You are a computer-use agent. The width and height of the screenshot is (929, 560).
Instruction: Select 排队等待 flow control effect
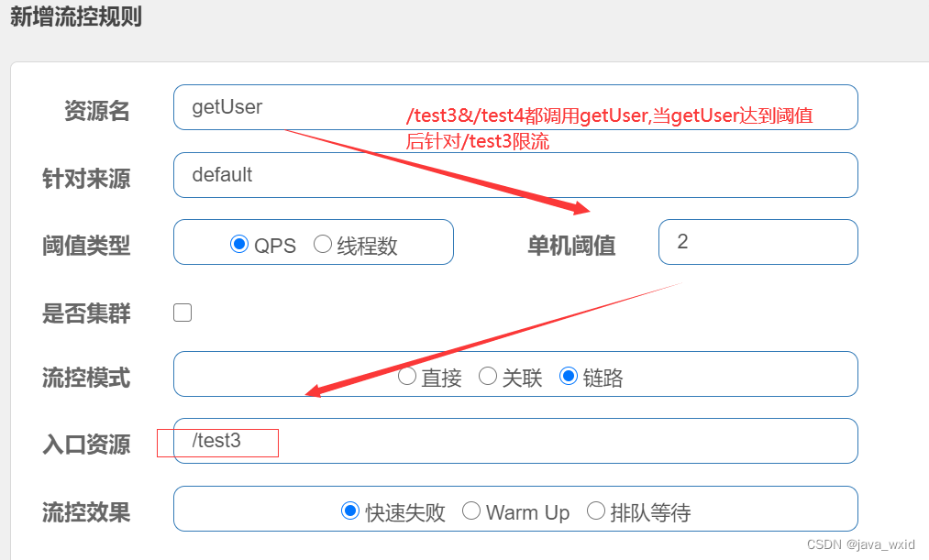point(595,511)
